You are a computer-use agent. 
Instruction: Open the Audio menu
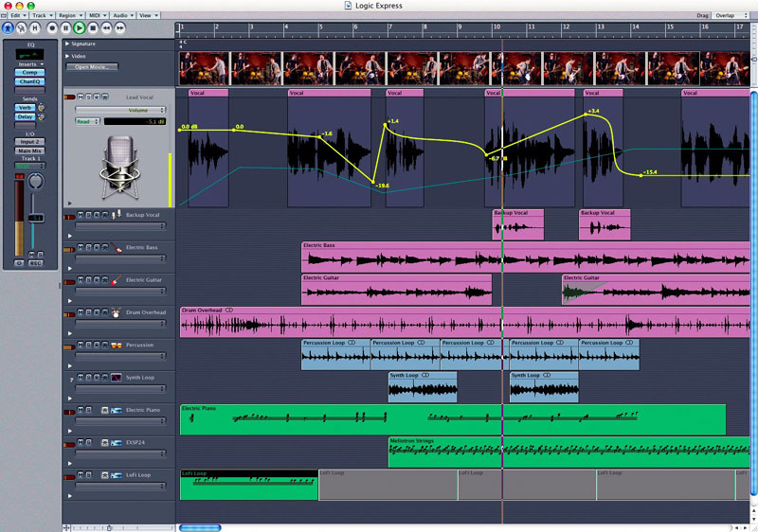123,15
